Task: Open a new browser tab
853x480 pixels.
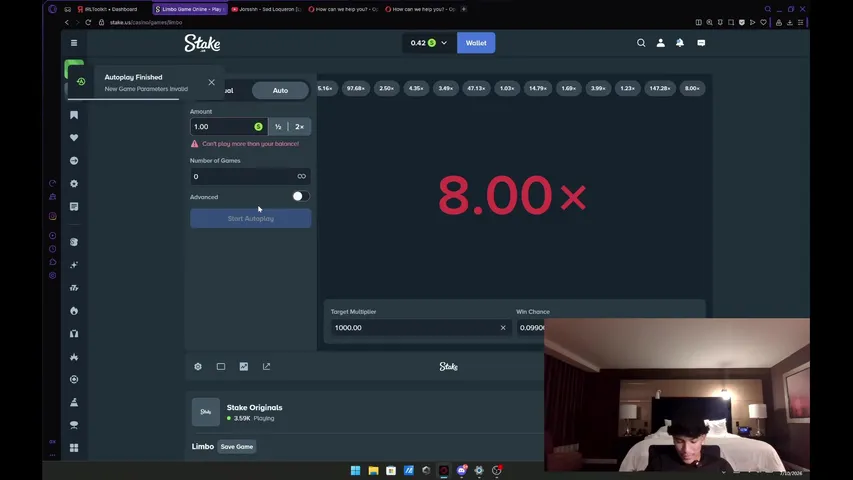Action: coord(463,9)
